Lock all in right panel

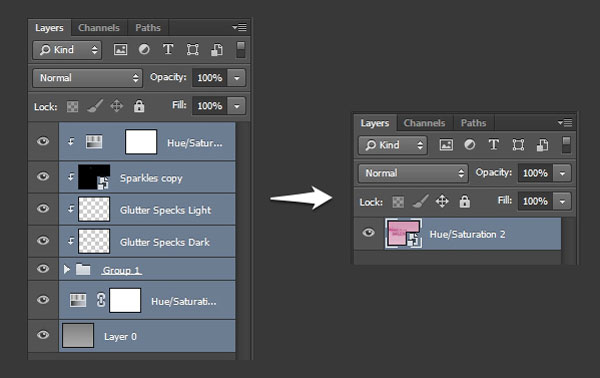click(x=465, y=201)
